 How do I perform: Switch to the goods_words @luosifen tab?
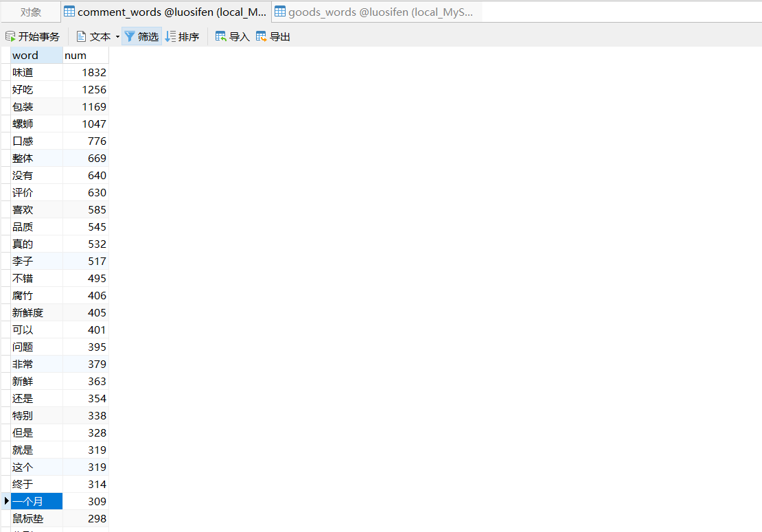376,12
